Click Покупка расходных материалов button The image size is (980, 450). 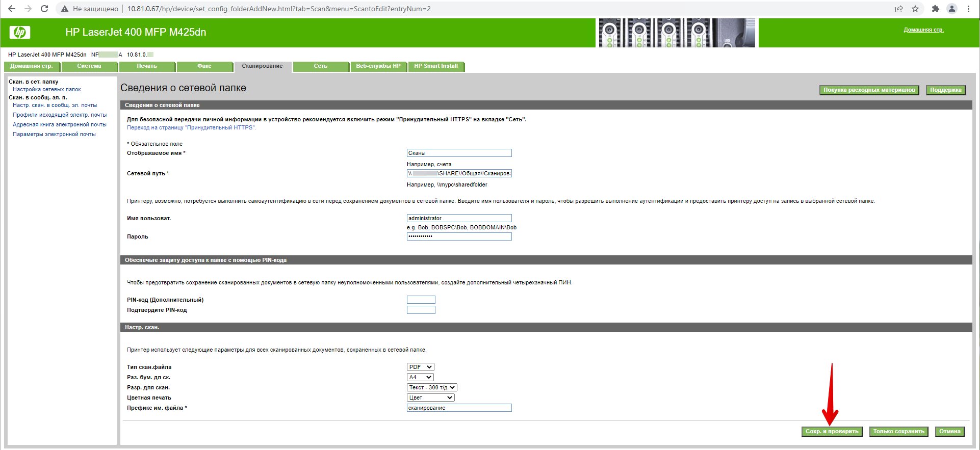[869, 90]
